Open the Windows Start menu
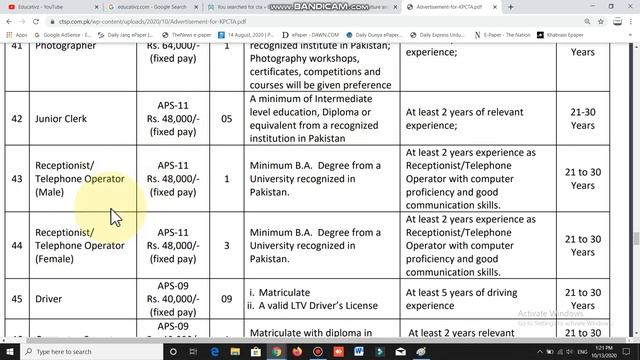 click(10, 351)
